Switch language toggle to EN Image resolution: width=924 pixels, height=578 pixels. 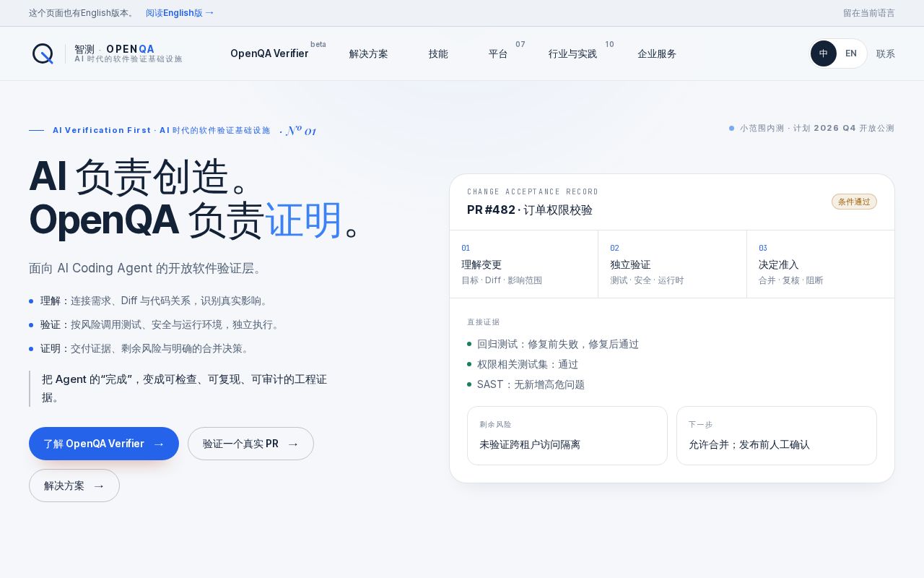(x=851, y=53)
